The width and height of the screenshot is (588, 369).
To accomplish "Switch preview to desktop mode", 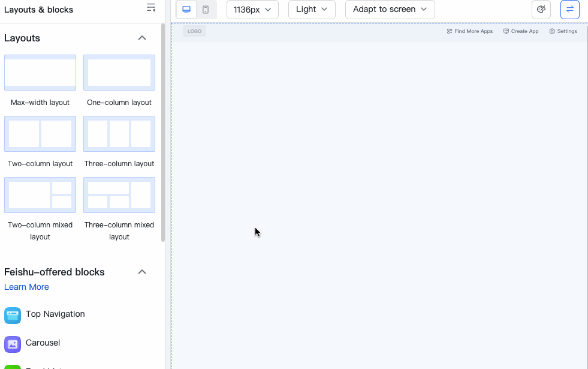I will (186, 10).
